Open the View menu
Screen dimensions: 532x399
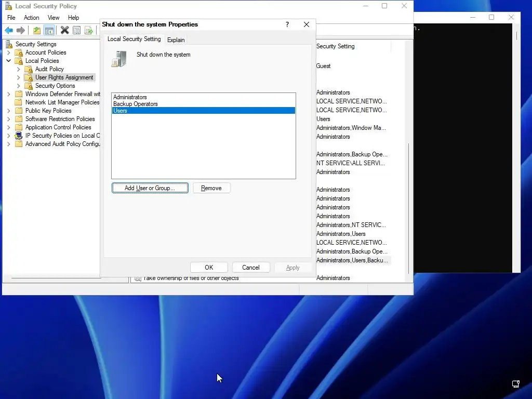[54, 18]
